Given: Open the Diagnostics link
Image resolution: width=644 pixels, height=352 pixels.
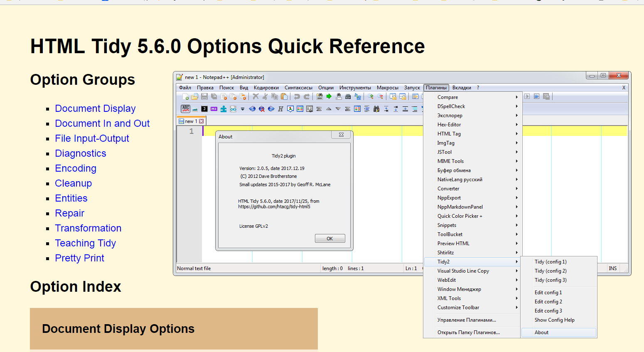Looking at the screenshot, I should pyautogui.click(x=81, y=153).
